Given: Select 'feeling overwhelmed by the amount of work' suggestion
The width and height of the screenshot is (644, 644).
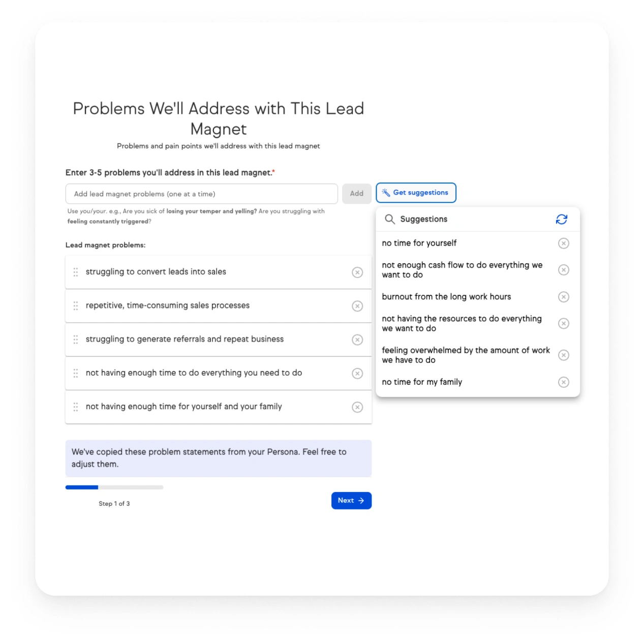Looking at the screenshot, I should pos(466,355).
